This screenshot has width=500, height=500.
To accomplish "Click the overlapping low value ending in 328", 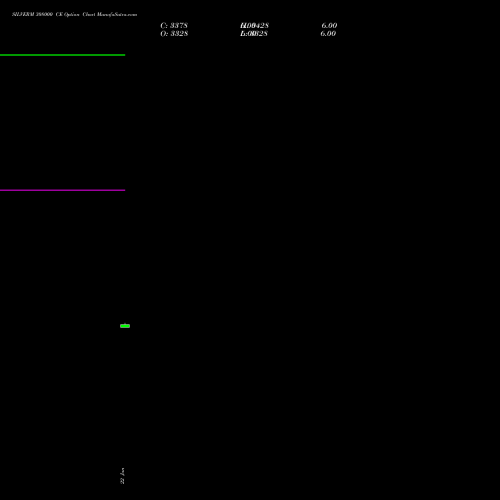I will tap(254, 34).
